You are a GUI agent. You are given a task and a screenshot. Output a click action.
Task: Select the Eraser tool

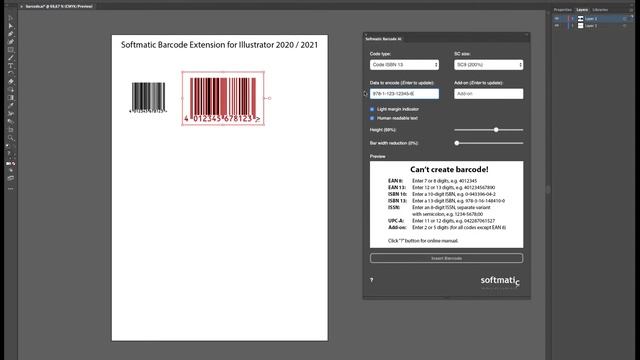[11, 82]
